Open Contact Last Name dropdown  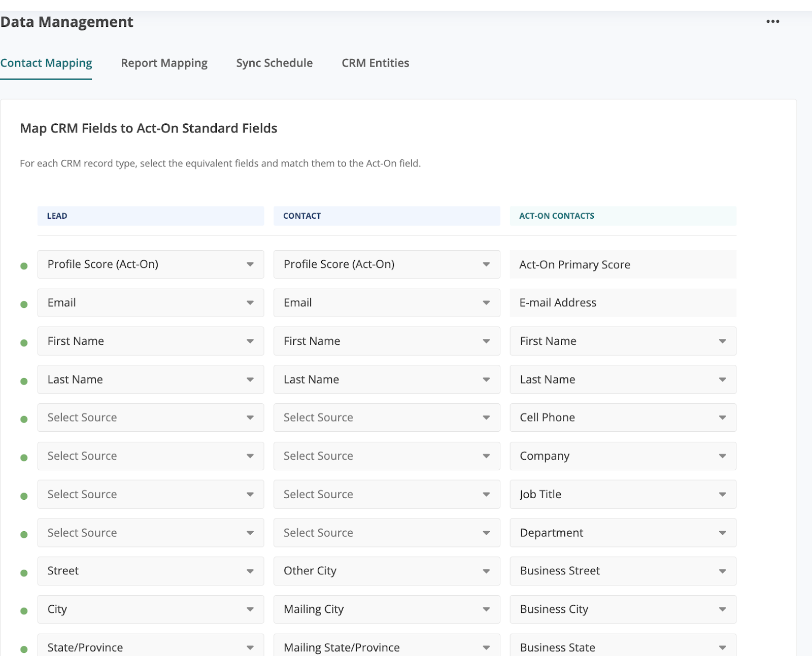click(x=387, y=379)
